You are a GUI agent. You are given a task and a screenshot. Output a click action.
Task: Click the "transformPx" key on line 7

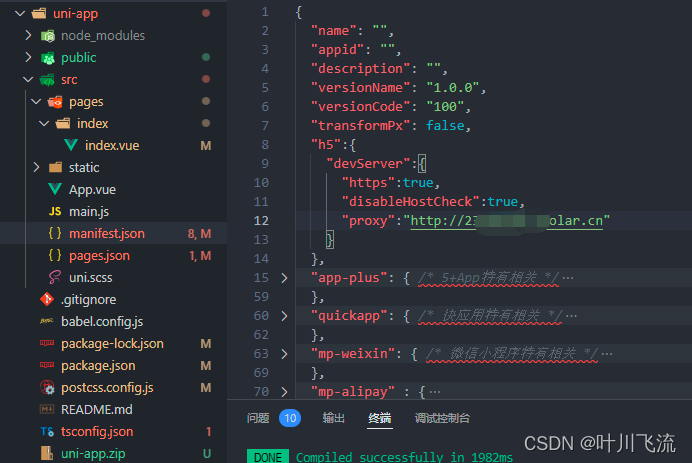[361, 126]
